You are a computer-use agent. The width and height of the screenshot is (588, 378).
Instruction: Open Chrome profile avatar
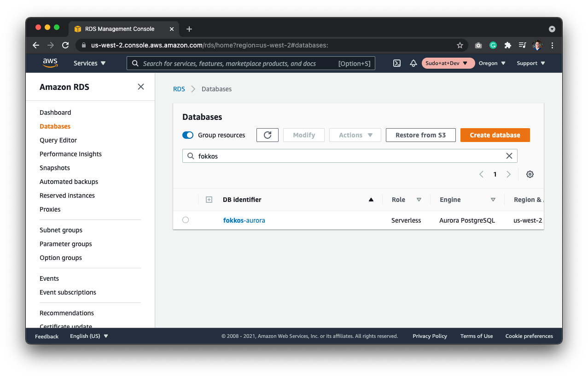[x=537, y=45]
